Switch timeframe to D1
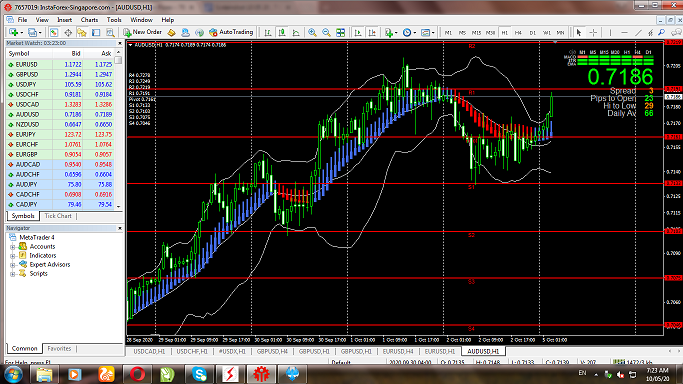Viewport: 683px width, 384px height. pos(532,33)
